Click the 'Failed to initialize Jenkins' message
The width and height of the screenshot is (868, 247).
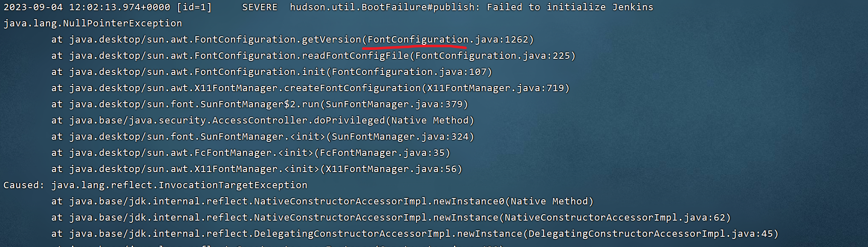(570, 7)
